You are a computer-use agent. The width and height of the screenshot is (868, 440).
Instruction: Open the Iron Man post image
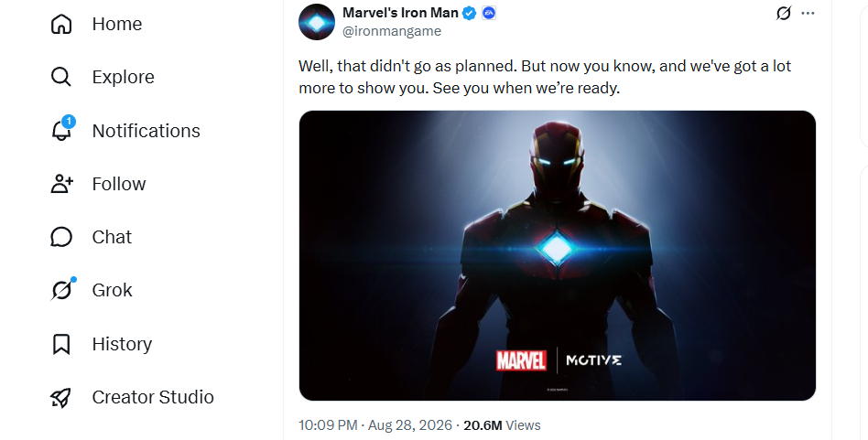pyautogui.click(x=557, y=255)
